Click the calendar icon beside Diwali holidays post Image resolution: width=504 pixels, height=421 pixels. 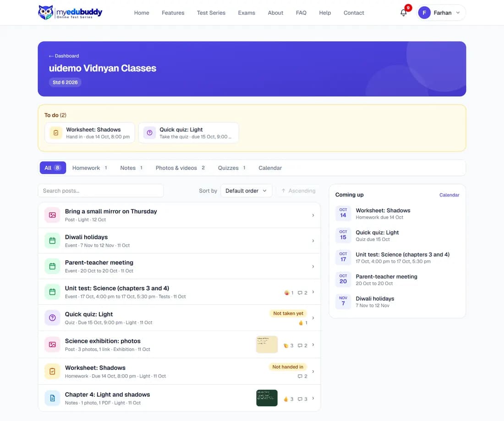(52, 241)
